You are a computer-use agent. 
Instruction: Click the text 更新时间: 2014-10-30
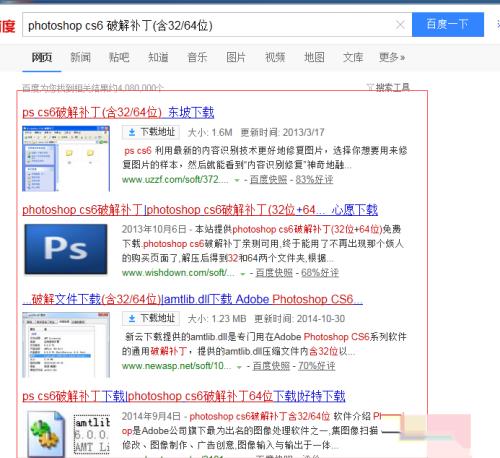coord(299,319)
